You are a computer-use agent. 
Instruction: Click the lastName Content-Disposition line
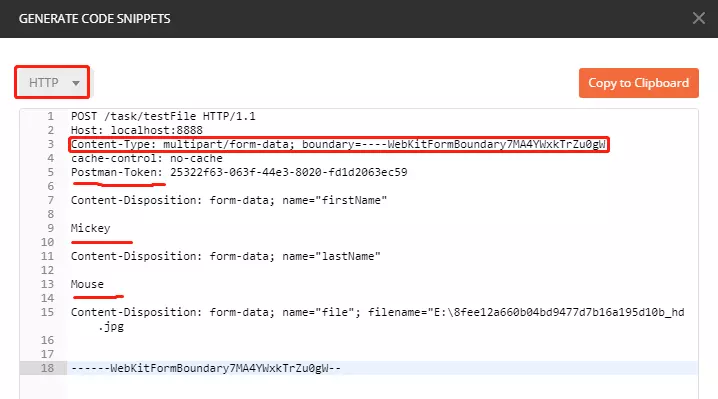(x=225, y=256)
